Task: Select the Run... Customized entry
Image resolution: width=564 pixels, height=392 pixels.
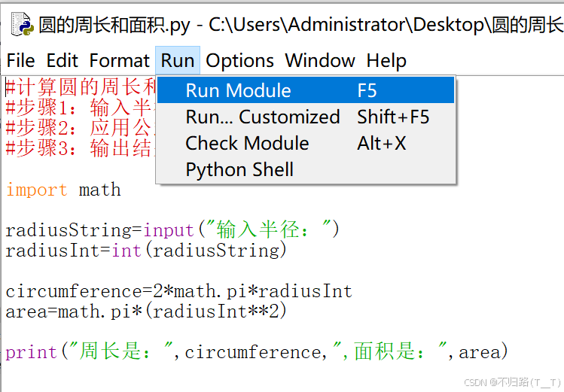Action: click(262, 117)
